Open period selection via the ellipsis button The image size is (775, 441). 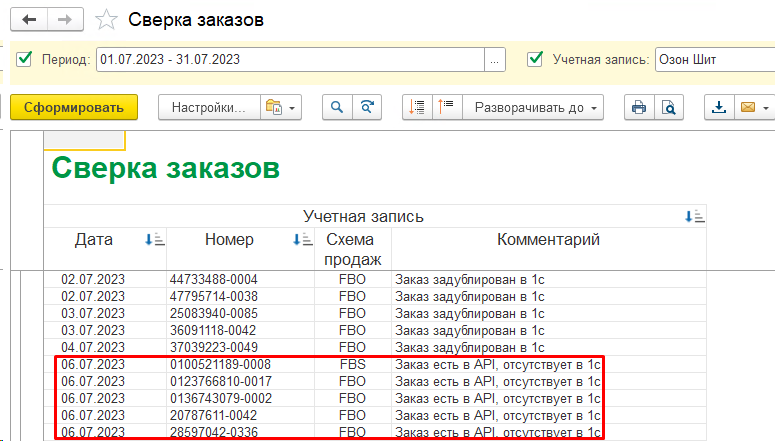pyautogui.click(x=495, y=59)
